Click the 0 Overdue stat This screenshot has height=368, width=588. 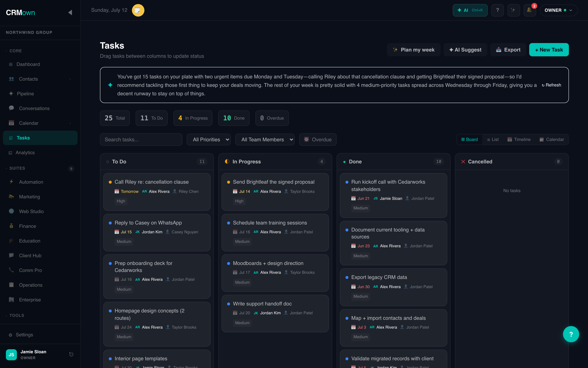pyautogui.click(x=272, y=118)
